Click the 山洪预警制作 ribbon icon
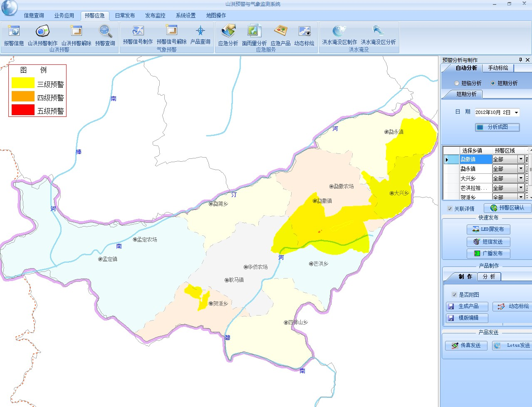This screenshot has width=532, height=407. (42, 32)
